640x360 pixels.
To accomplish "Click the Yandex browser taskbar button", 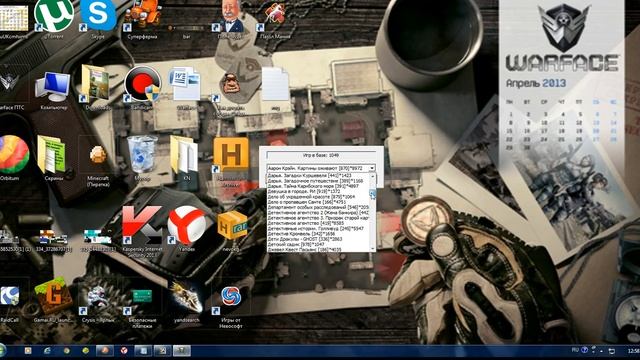I will coord(124,351).
